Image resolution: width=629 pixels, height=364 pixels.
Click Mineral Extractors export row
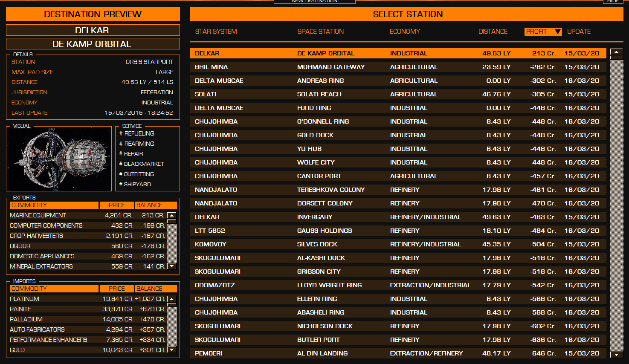click(87, 266)
